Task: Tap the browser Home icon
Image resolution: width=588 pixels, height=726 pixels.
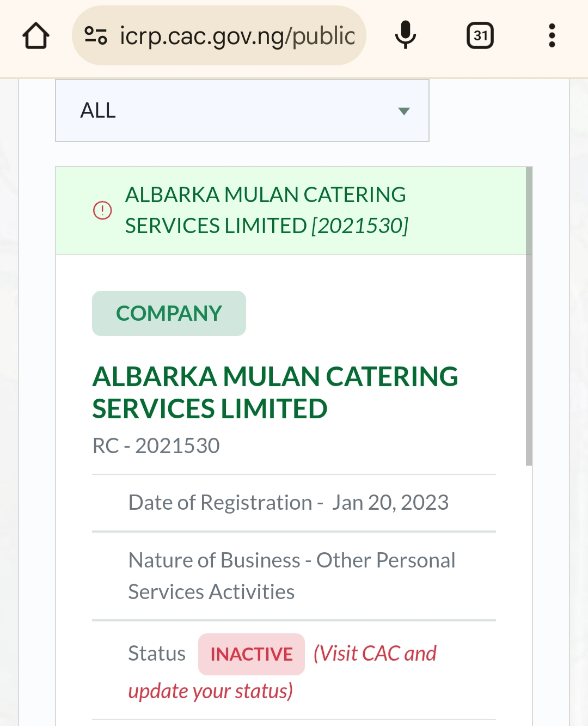Action: (36, 36)
